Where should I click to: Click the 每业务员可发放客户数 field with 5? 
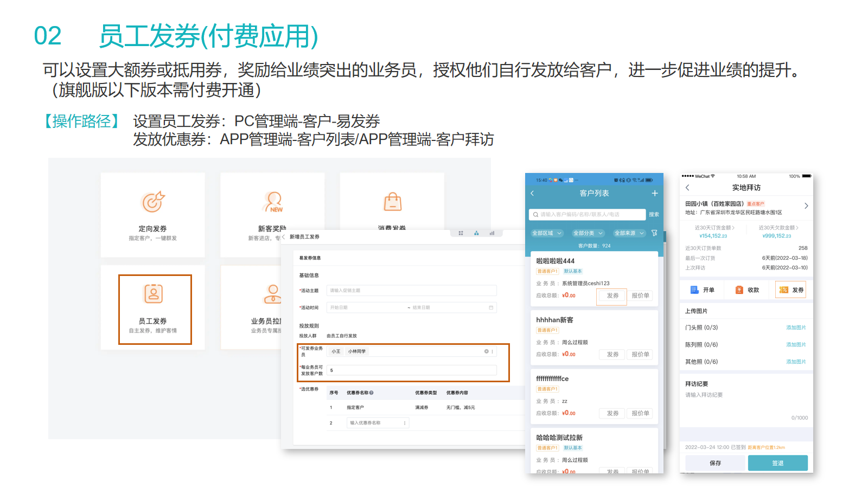tap(411, 370)
